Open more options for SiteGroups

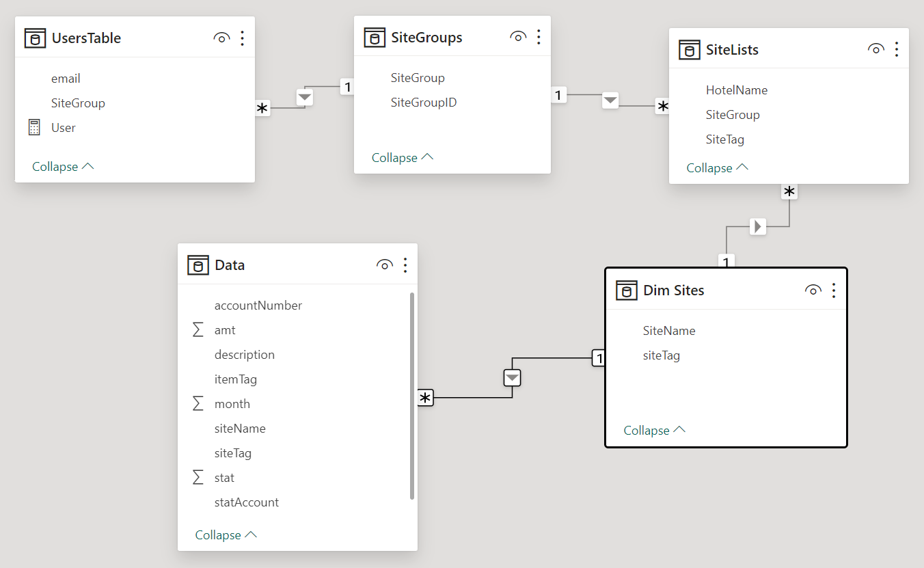(x=539, y=37)
